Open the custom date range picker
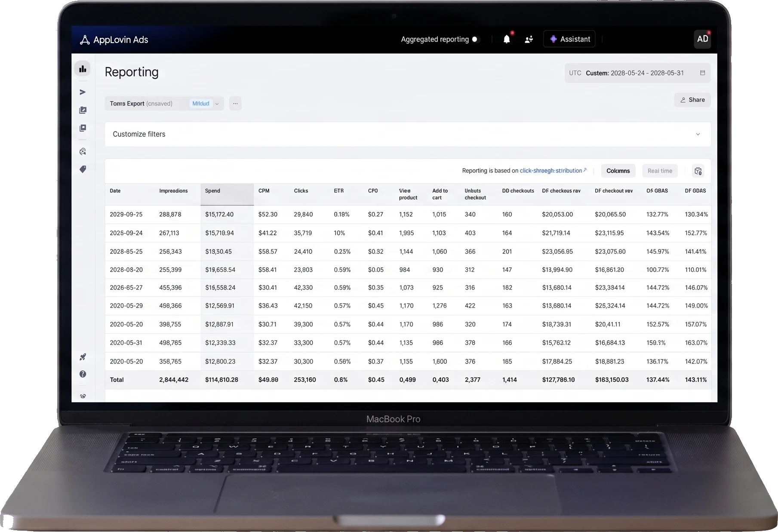This screenshot has height=532, width=778. pos(637,73)
